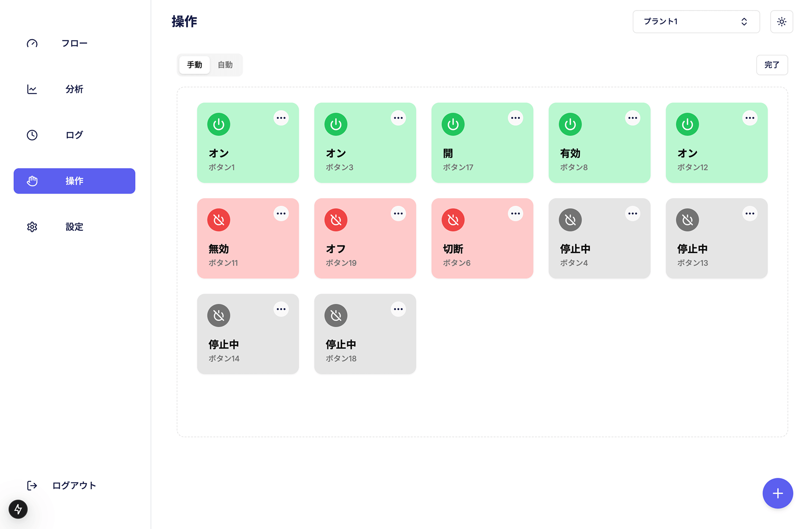Toggle the red power icon on ボタン11

[x=219, y=220]
